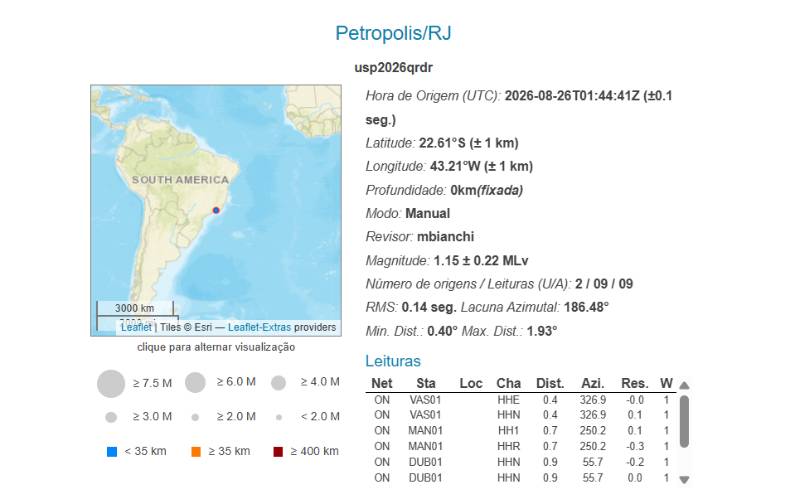Click the Cha column header

tap(509, 384)
